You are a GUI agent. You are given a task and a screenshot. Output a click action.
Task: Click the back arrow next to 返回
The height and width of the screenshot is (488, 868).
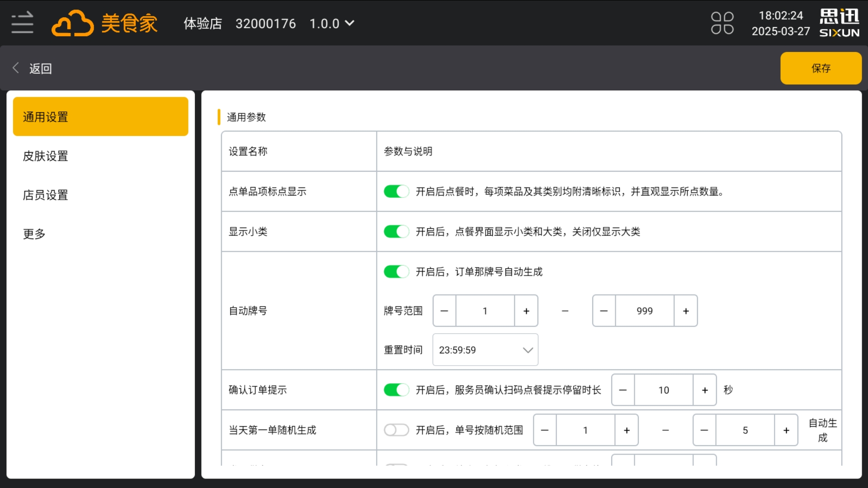click(15, 68)
